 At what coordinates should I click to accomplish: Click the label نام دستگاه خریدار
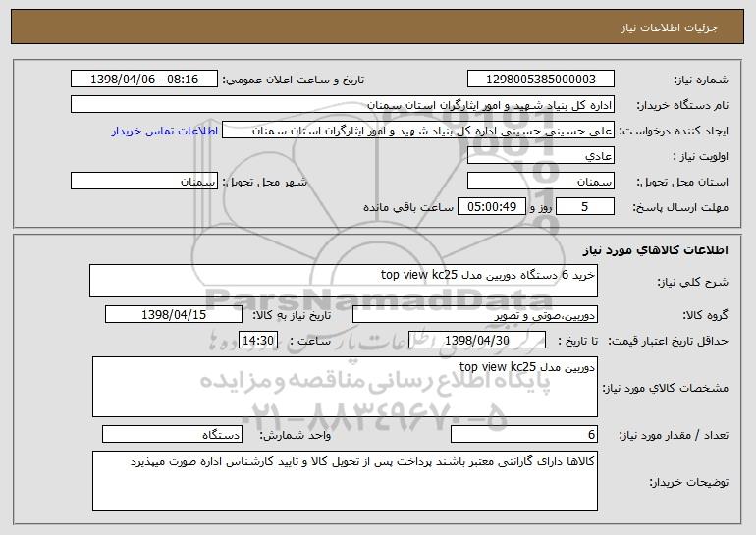(682, 105)
